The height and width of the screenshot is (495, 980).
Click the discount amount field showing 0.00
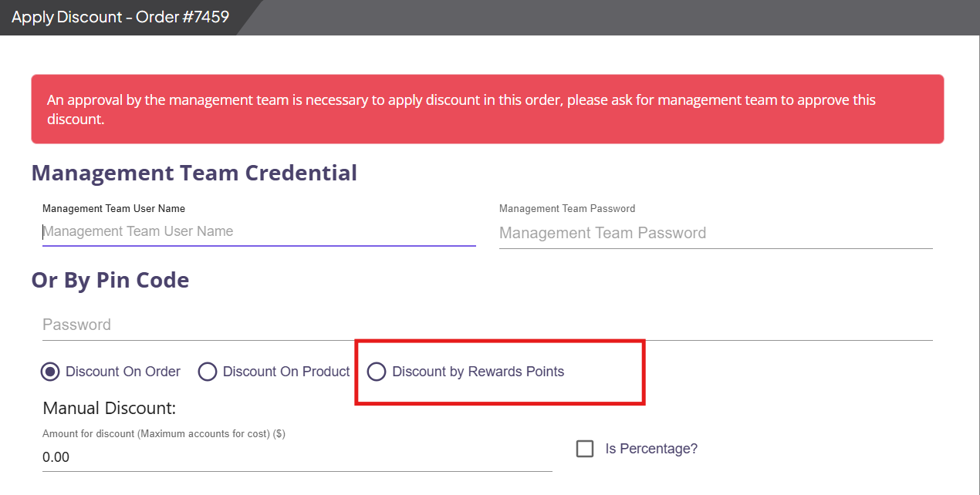[x=297, y=457]
